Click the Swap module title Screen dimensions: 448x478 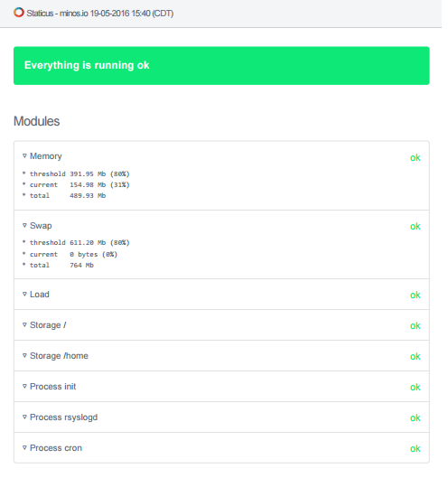(41, 226)
